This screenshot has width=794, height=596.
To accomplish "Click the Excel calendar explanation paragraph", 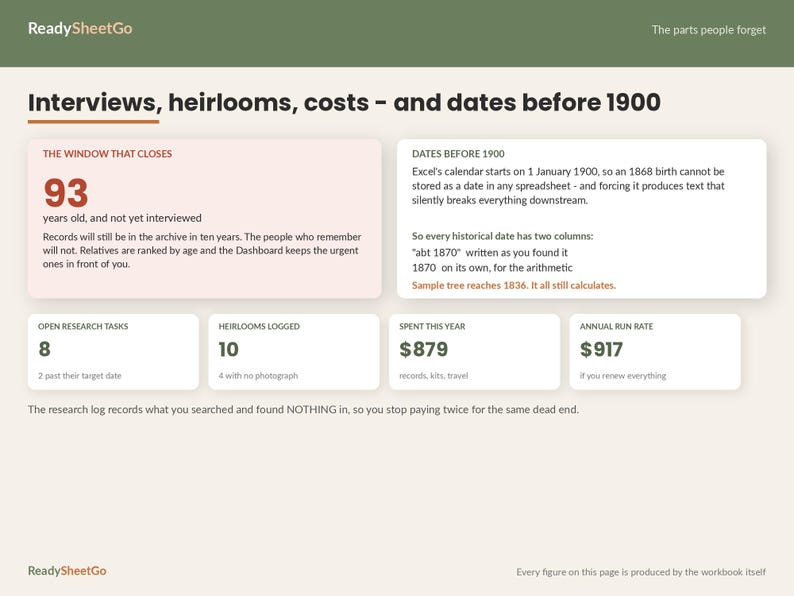I will tap(568, 186).
